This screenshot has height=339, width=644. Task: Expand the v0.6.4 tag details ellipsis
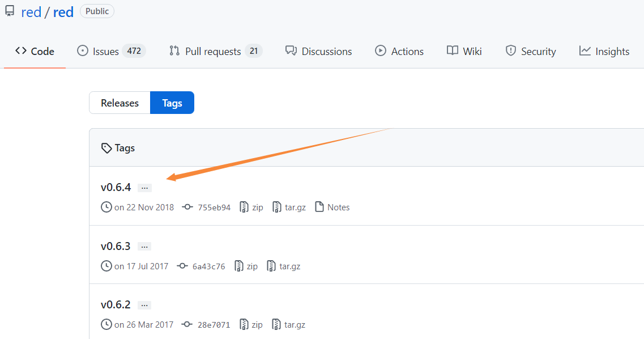(x=144, y=188)
